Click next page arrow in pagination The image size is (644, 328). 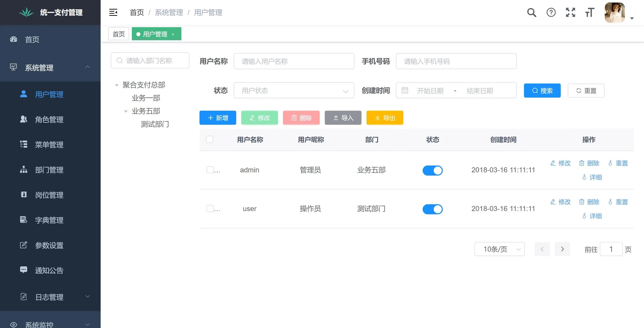click(x=562, y=249)
